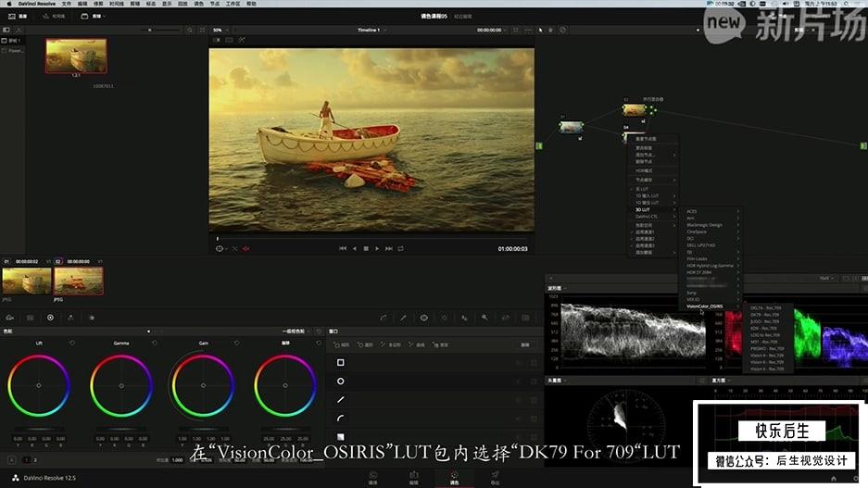Switch to the 媒体 Media page tab
This screenshot has width=868, height=488.
[373, 478]
